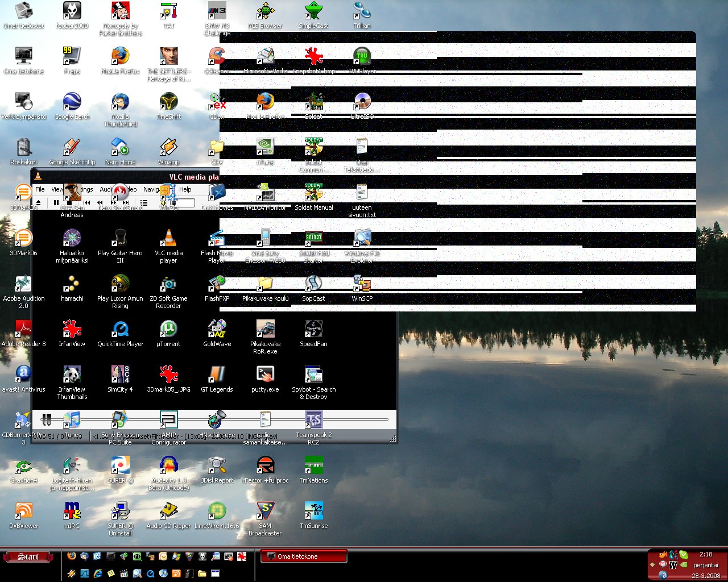Launch µTorrent from the desktop
Screen dimensions: 728x582
point(168,330)
